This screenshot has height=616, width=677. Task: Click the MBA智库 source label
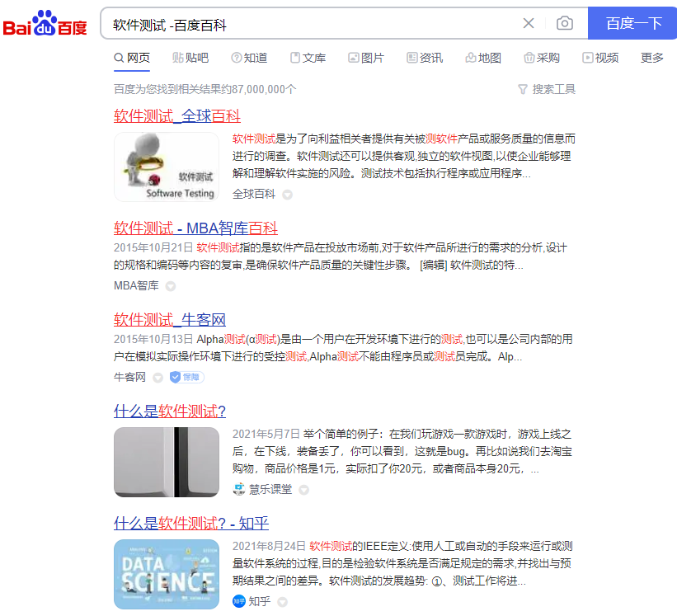pos(136,286)
